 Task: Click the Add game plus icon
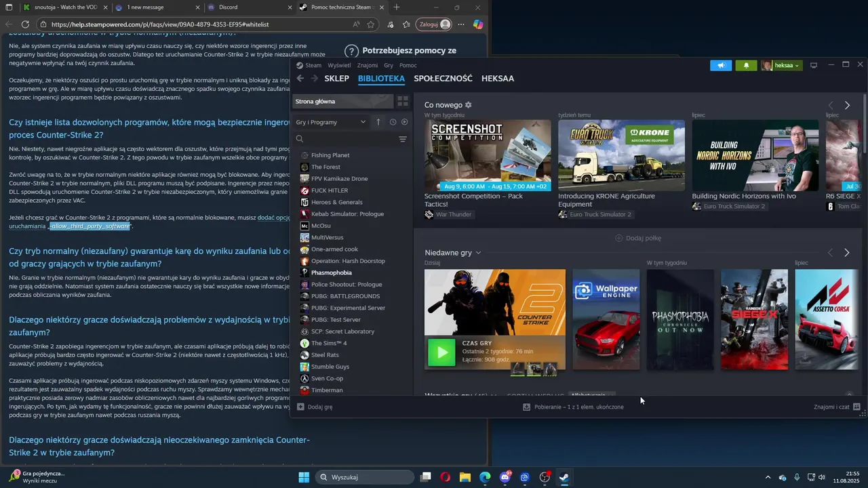click(301, 407)
